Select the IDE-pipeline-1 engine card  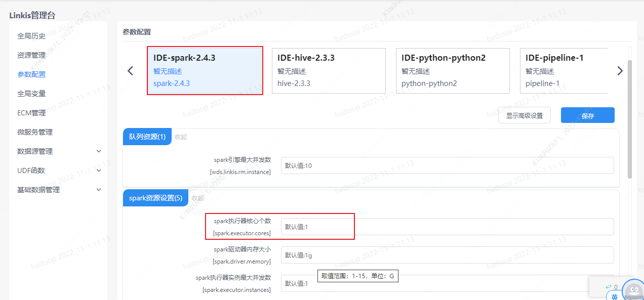coord(563,71)
